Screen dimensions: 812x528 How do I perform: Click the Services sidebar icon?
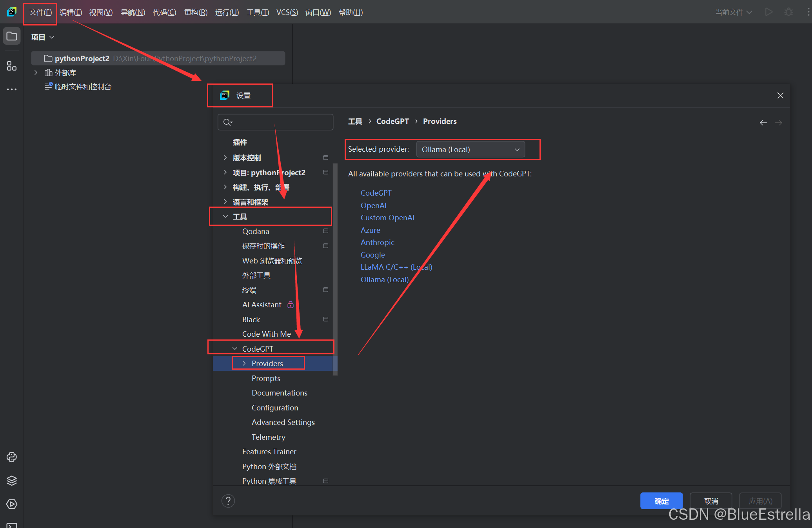click(x=12, y=504)
